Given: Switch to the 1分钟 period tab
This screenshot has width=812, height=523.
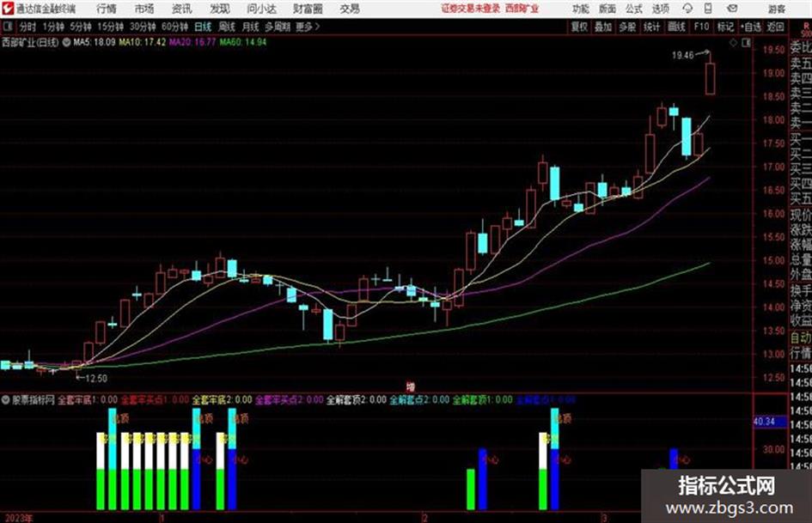Looking at the screenshot, I should (52, 27).
